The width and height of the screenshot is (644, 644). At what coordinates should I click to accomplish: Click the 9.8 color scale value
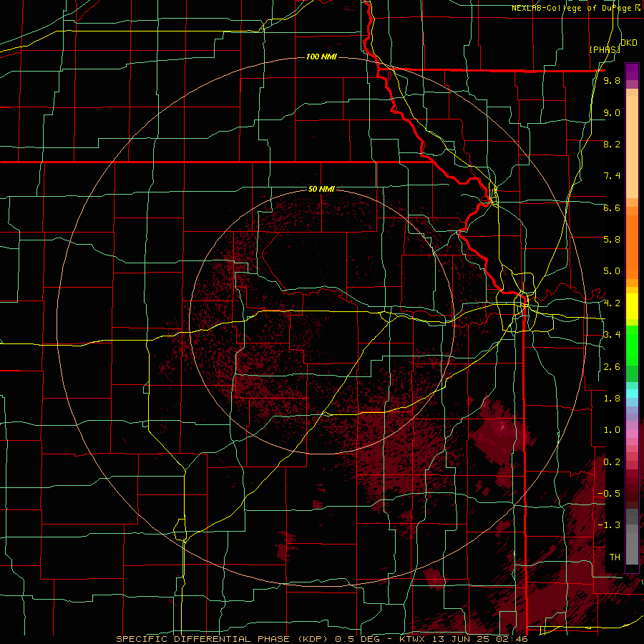coord(612,81)
